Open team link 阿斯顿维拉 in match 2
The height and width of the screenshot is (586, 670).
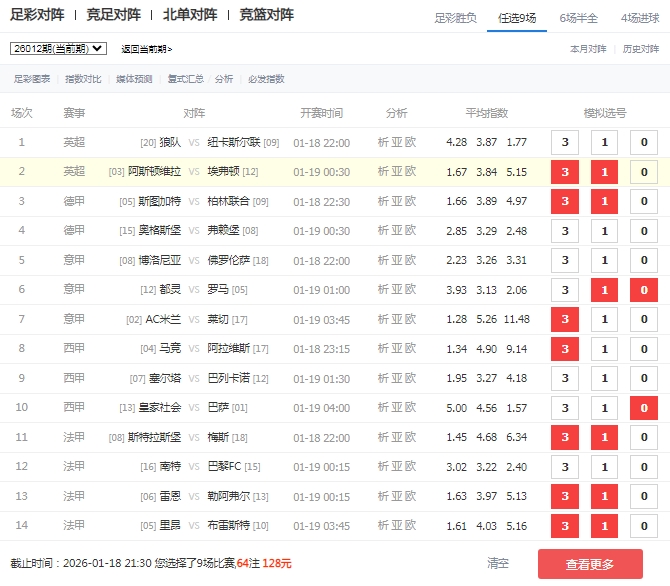coord(155,172)
